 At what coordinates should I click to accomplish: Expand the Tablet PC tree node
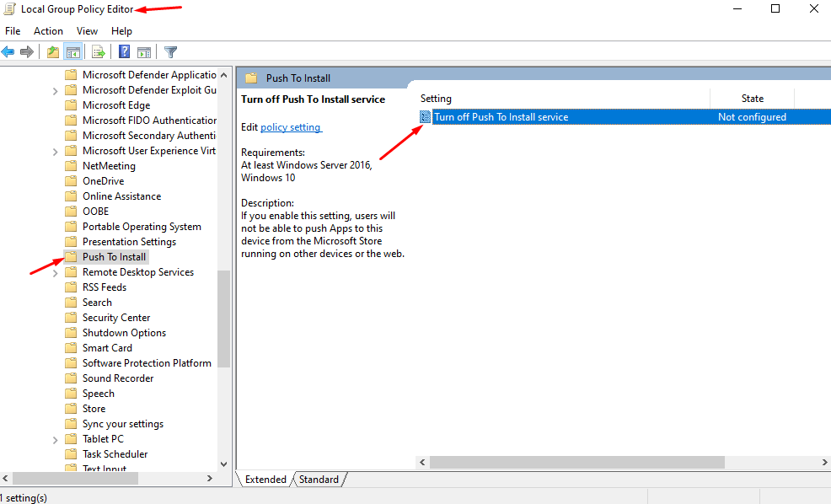click(56, 439)
